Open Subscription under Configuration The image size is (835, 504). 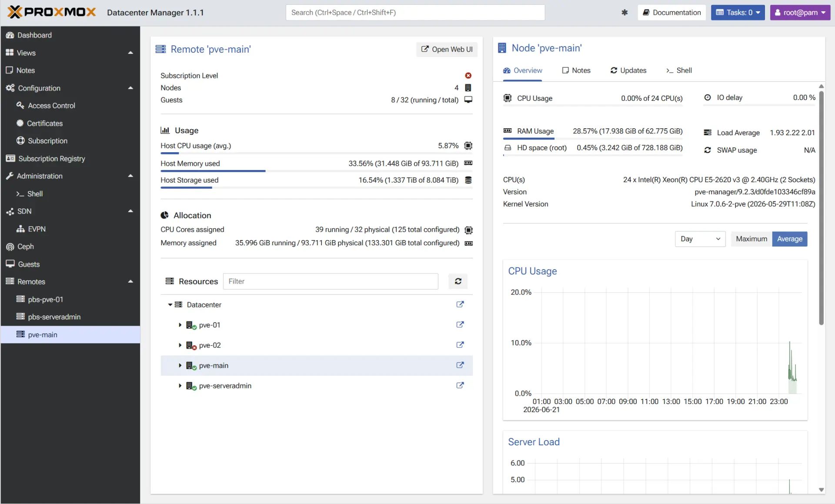pos(70,141)
